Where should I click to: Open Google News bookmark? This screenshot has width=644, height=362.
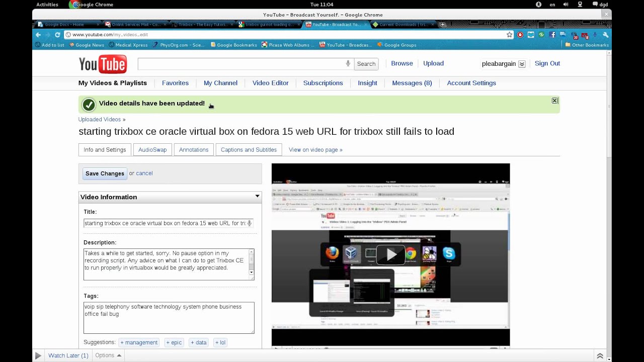pyautogui.click(x=87, y=45)
